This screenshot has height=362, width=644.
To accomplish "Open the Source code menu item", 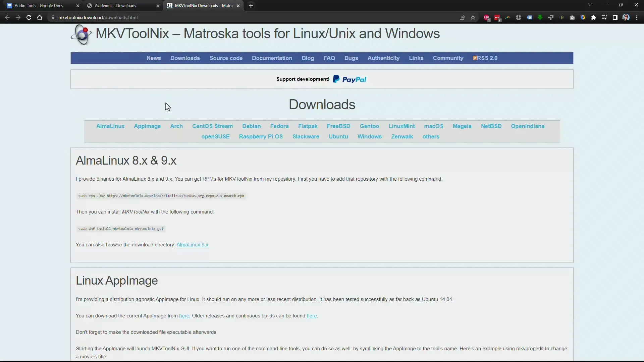I will click(x=226, y=58).
